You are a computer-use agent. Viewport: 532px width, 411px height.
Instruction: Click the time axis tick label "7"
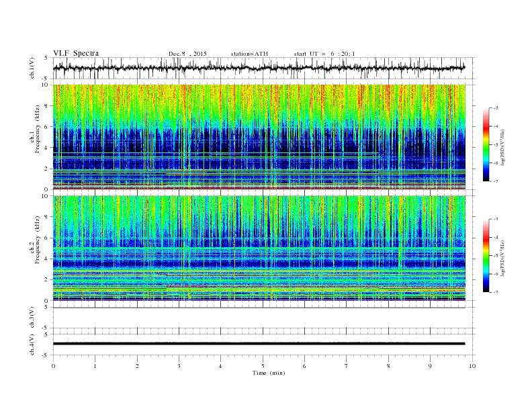[347, 366]
